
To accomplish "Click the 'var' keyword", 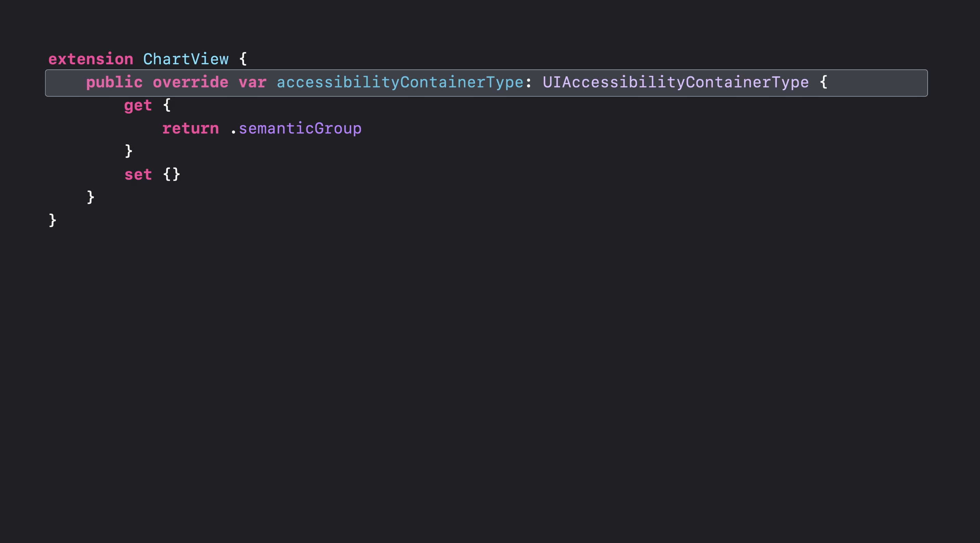I will [252, 82].
